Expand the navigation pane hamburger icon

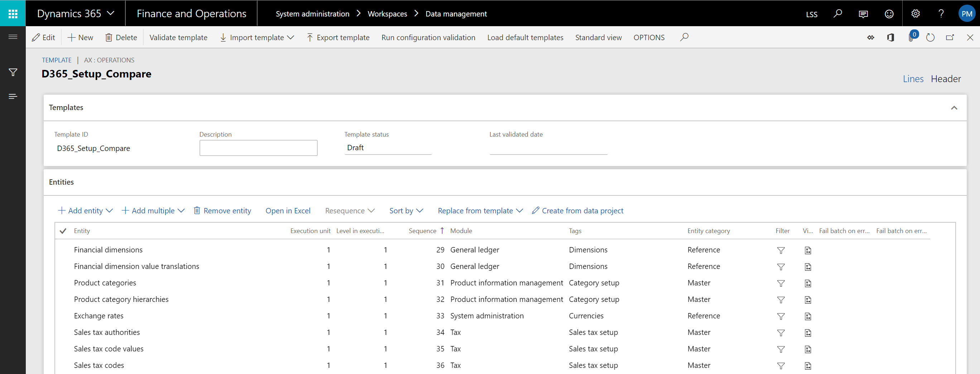coord(13,37)
